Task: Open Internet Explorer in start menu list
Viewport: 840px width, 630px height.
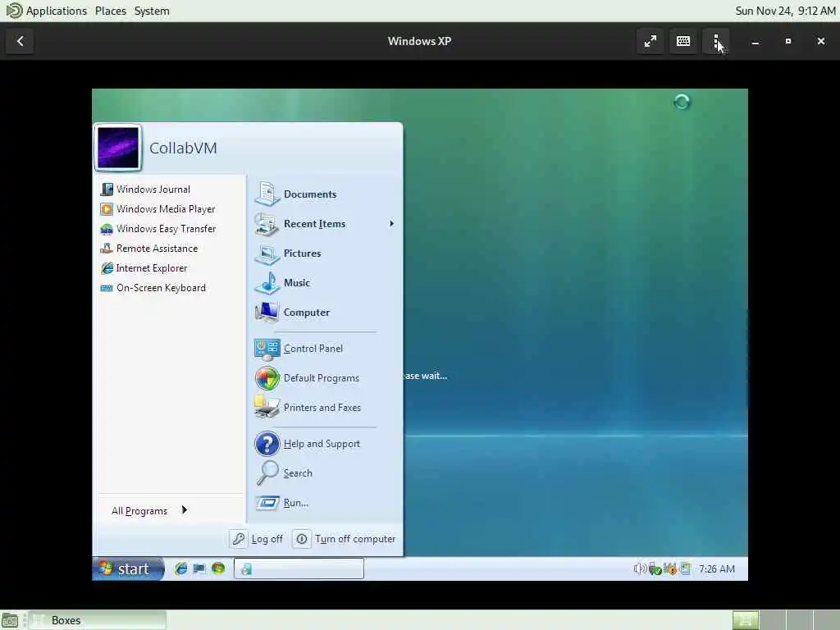Action: tap(144, 268)
